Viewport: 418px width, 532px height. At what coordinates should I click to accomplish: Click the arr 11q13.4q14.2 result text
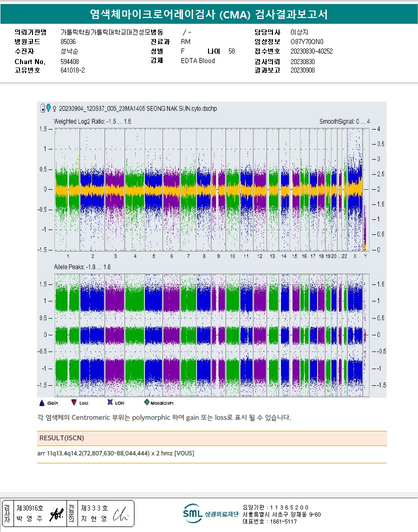click(x=116, y=453)
